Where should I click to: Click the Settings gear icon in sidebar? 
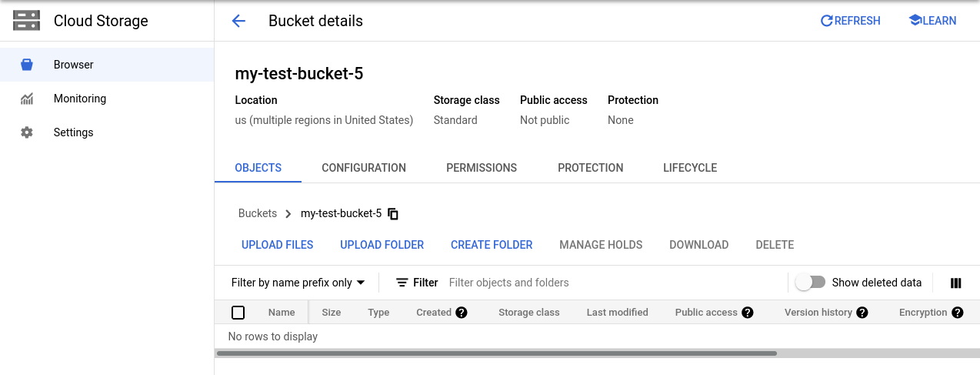pyautogui.click(x=27, y=132)
